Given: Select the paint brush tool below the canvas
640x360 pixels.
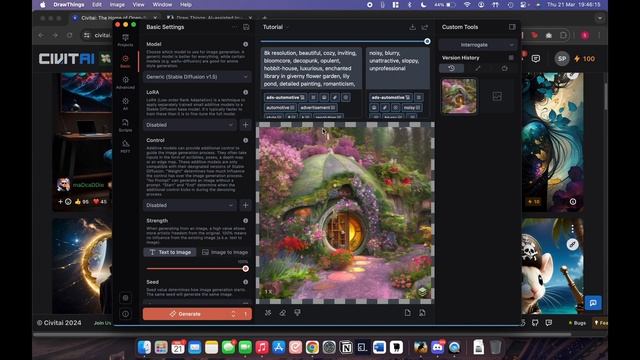Looking at the screenshot, I should point(298,313).
